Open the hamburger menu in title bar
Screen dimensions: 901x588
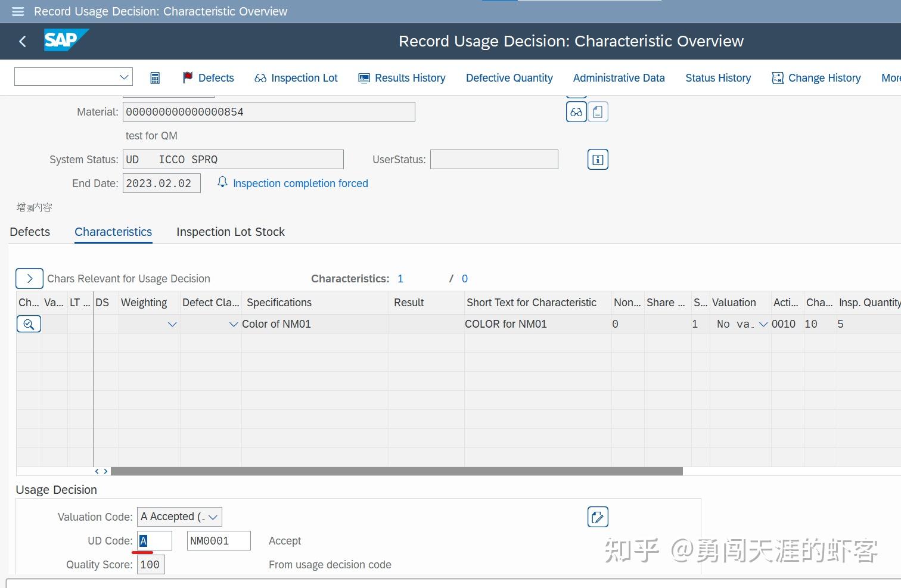tap(18, 11)
